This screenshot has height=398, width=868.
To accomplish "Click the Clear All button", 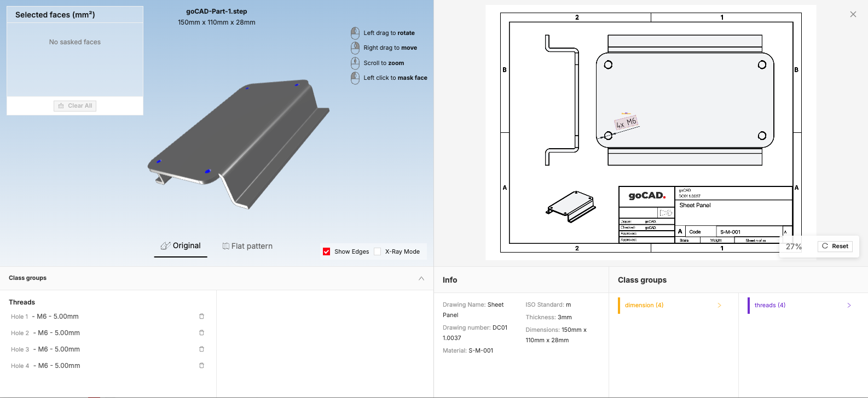I will click(75, 106).
